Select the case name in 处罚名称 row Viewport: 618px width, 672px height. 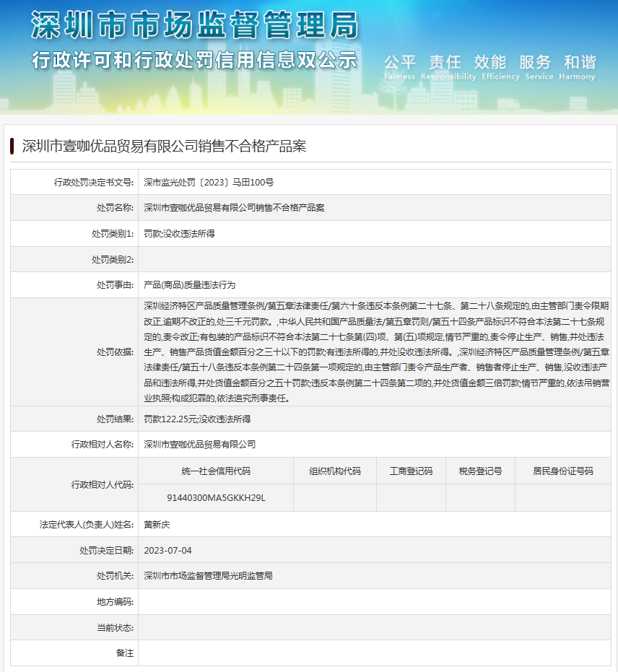click(234, 208)
